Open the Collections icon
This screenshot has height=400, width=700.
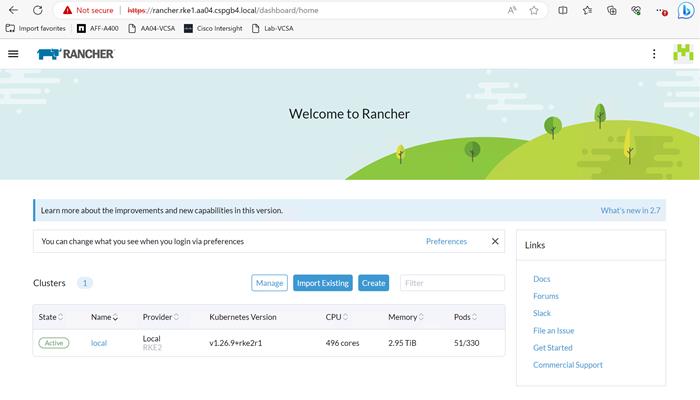(x=612, y=10)
